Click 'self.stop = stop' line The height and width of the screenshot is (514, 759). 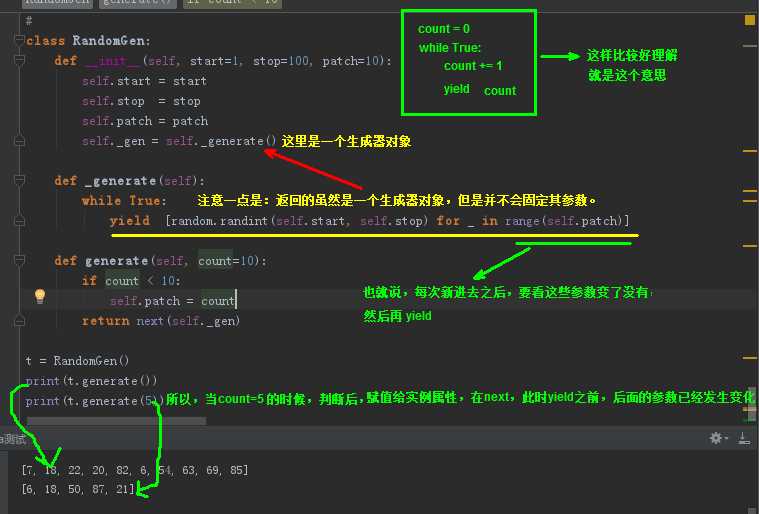[141, 101]
